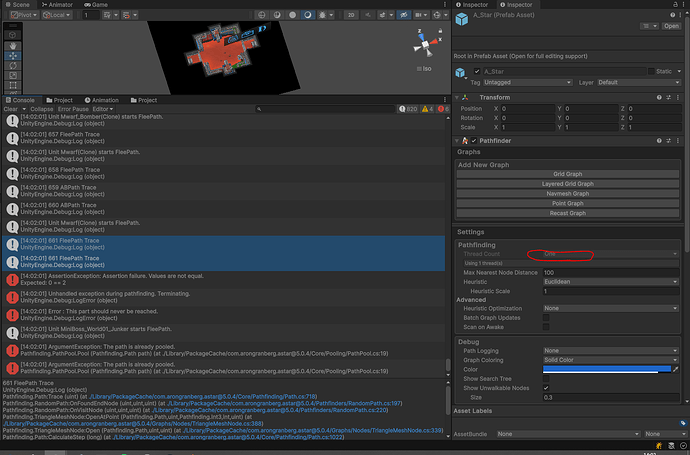
Task: Switch to the Animation tab
Action: click(x=102, y=100)
